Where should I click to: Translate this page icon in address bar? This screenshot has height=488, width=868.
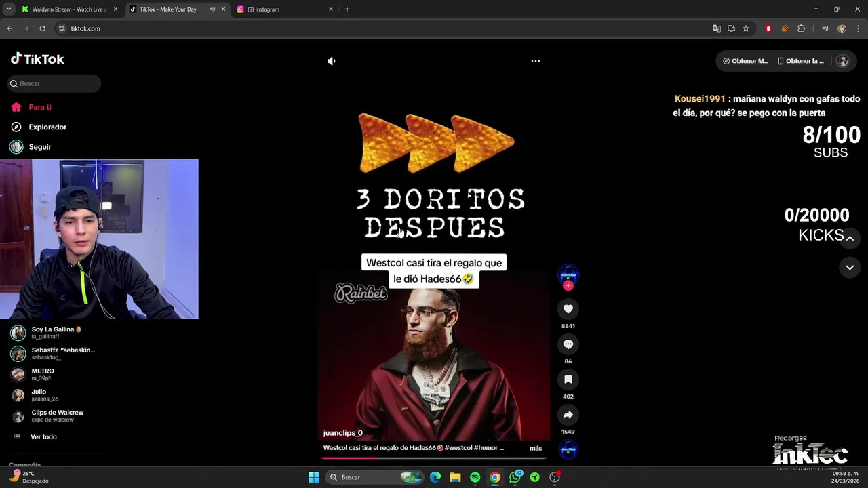717,28
